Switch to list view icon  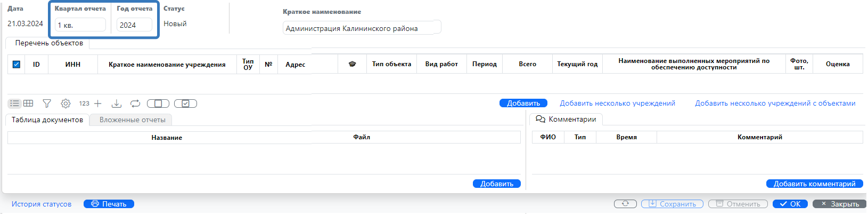coord(14,104)
